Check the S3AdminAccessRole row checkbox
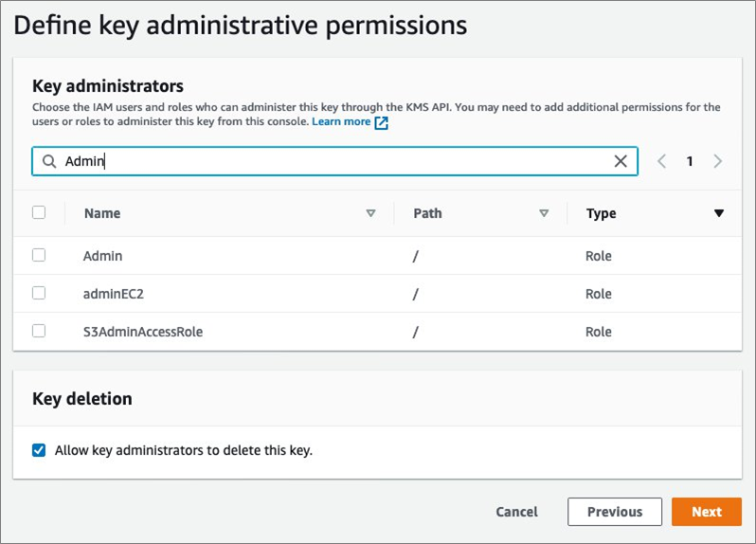Screen dimensions: 756x544 tap(39, 331)
